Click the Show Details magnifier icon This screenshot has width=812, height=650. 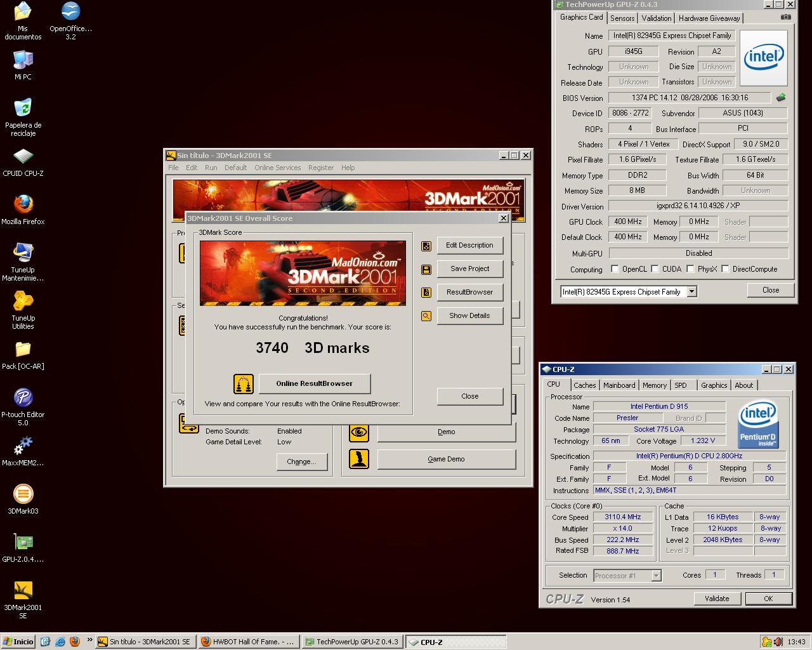(426, 316)
